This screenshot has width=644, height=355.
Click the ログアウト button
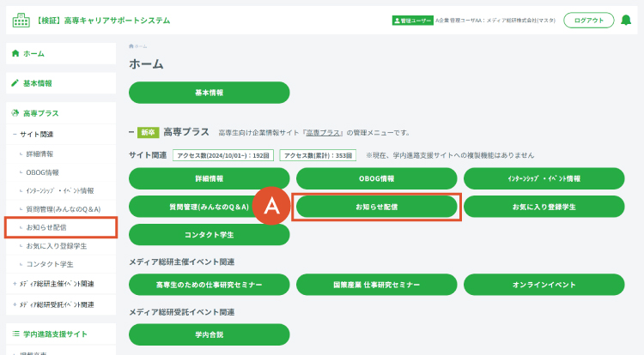pyautogui.click(x=588, y=20)
